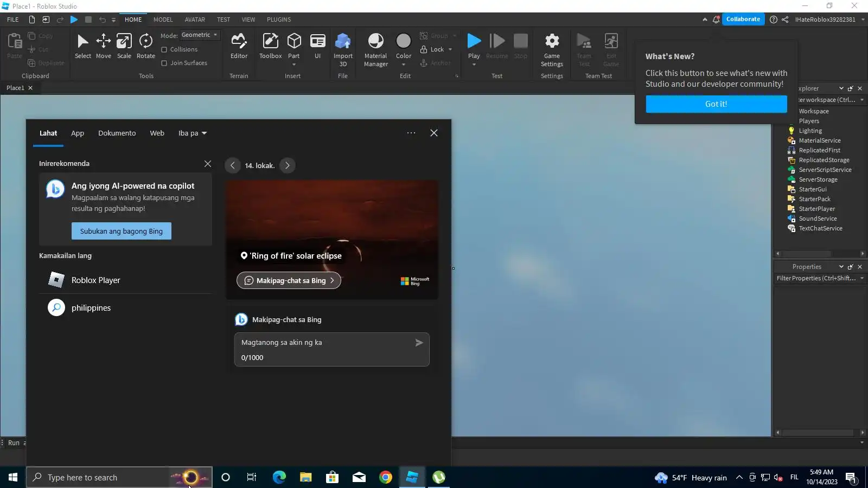The height and width of the screenshot is (488, 868).
Task: Switch to the TEST ribbon tab
Action: (x=224, y=20)
